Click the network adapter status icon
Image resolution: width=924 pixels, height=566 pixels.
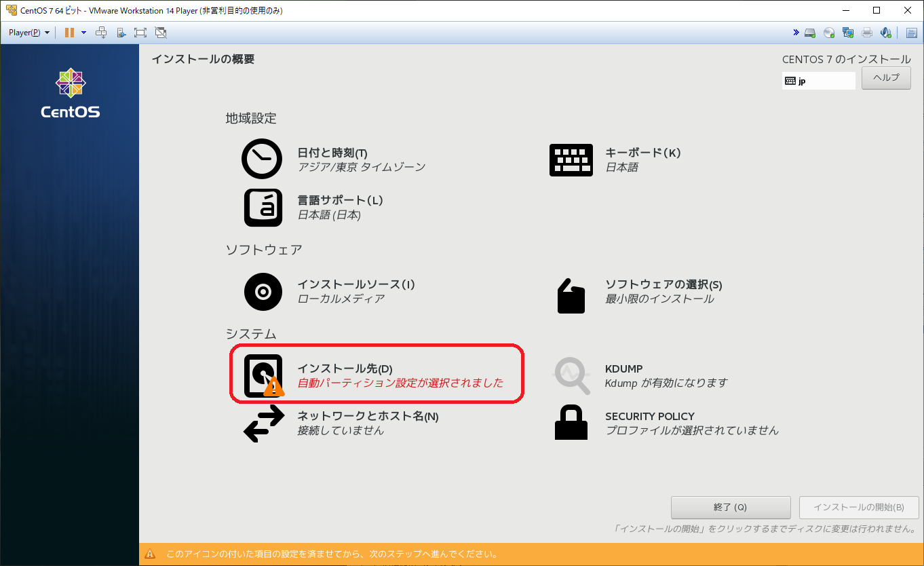point(847,32)
